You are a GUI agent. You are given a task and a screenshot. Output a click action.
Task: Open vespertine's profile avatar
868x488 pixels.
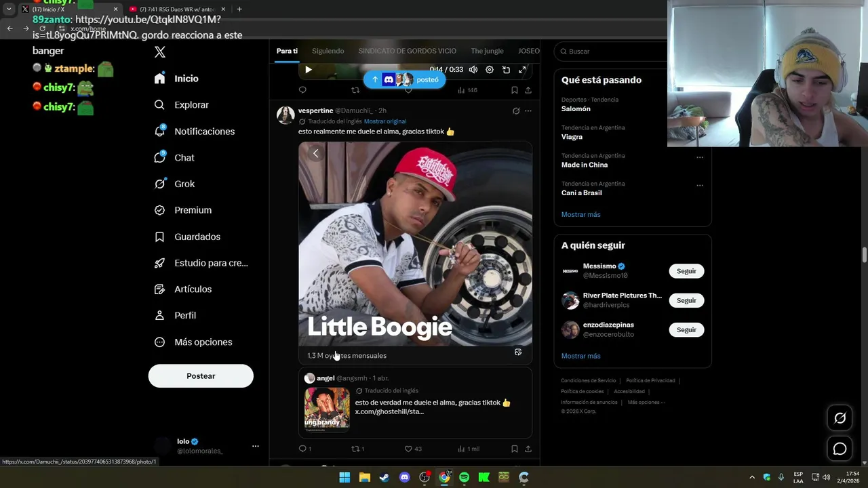click(x=285, y=115)
